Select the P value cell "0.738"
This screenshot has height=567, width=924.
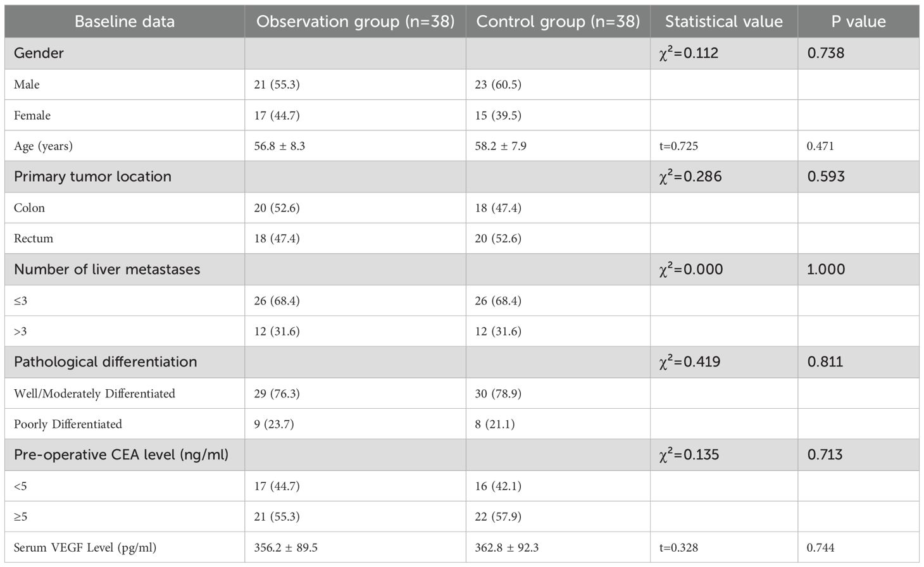pos(825,53)
